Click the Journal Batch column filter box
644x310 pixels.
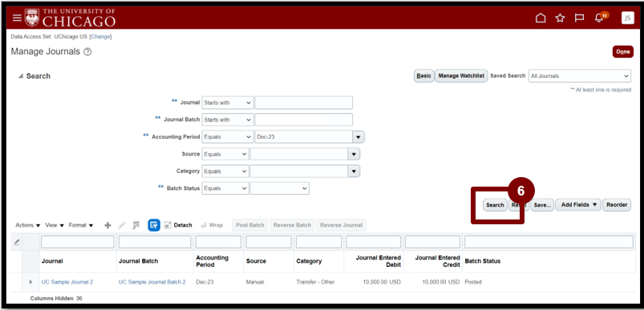point(155,242)
